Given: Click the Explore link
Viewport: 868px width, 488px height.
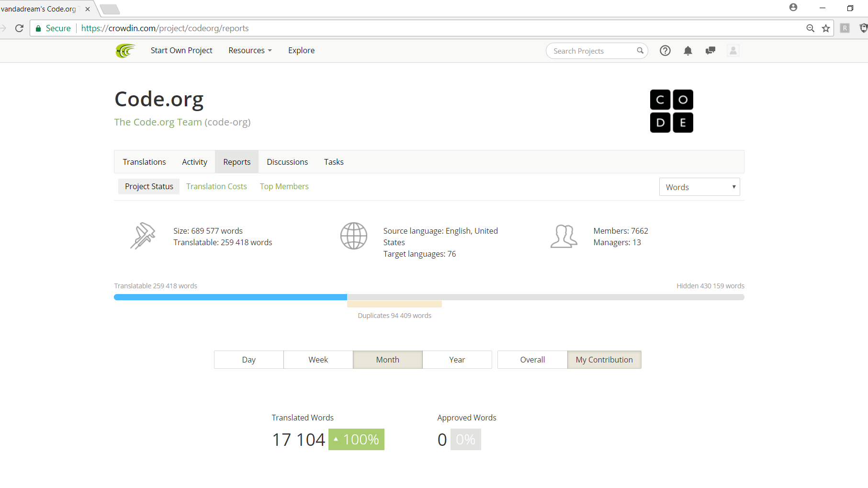Looking at the screenshot, I should tap(301, 50).
